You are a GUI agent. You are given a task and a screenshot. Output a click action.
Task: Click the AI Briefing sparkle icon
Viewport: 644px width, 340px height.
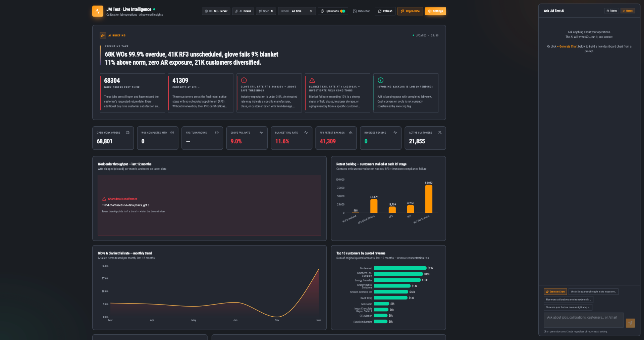pos(103,35)
